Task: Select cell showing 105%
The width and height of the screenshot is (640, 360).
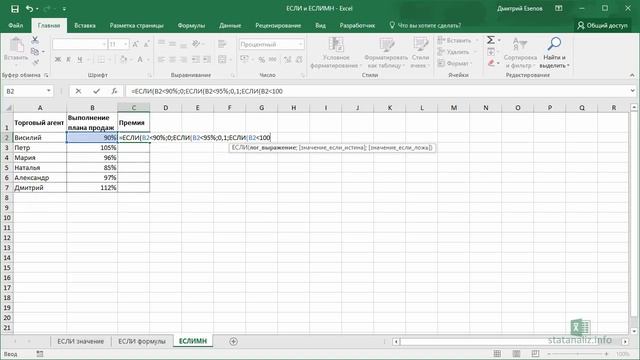Action: (92, 148)
